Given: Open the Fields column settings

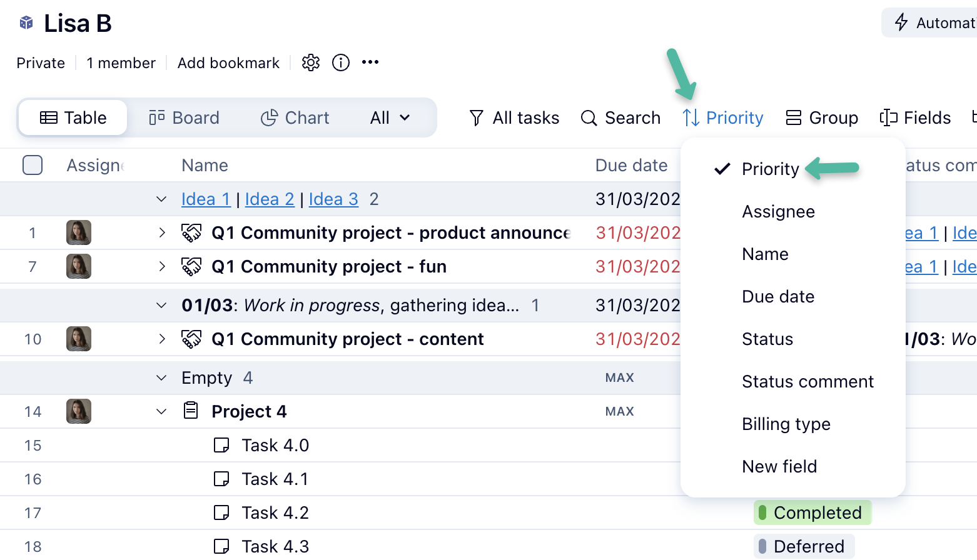Looking at the screenshot, I should pyautogui.click(x=916, y=118).
